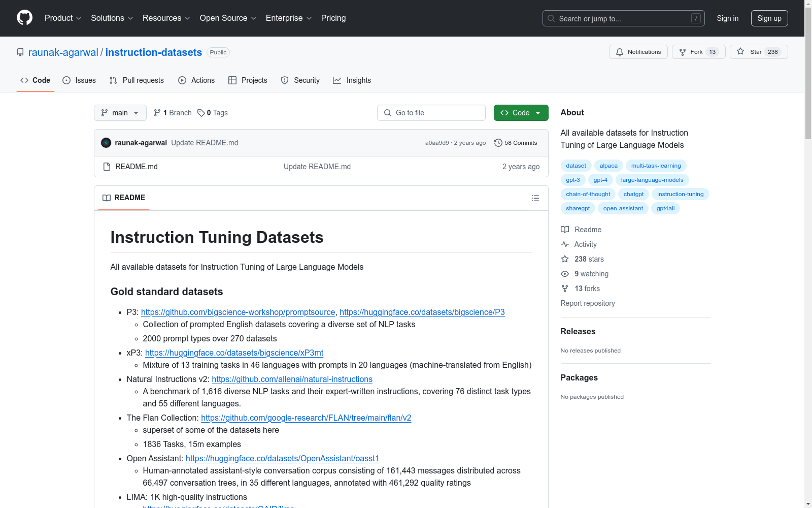Open the Pricing page
The width and height of the screenshot is (812, 508).
[333, 18]
